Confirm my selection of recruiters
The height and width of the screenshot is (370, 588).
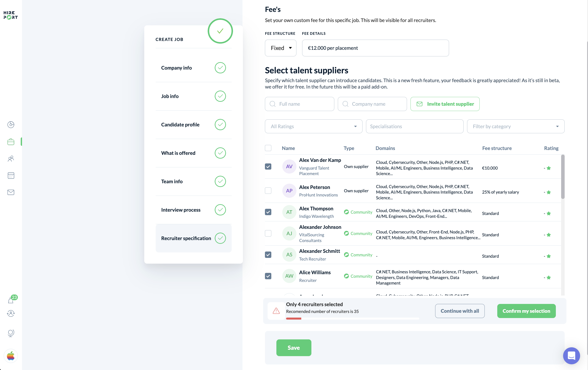526,311
